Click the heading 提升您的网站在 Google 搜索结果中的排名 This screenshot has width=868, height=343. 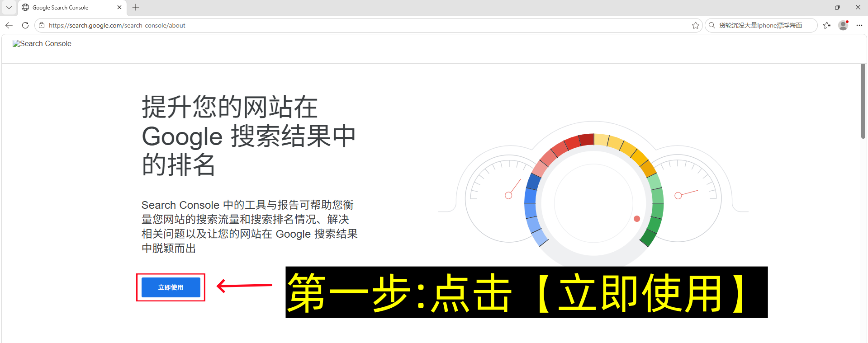click(249, 136)
